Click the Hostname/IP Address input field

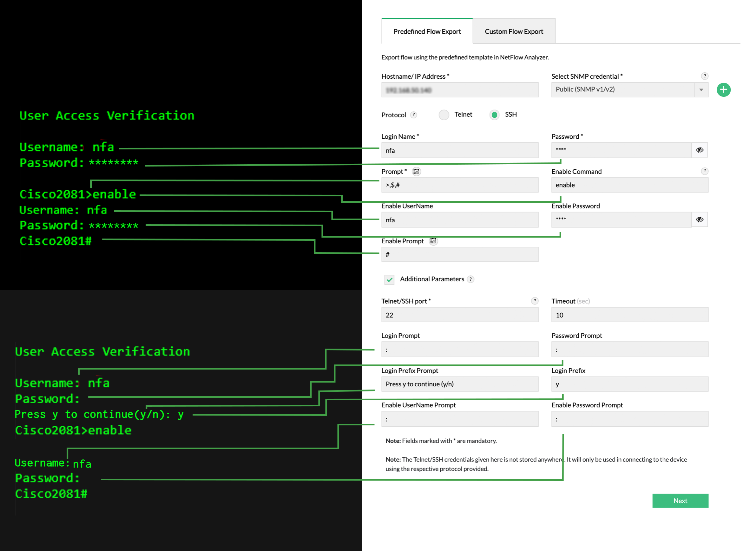click(x=460, y=90)
